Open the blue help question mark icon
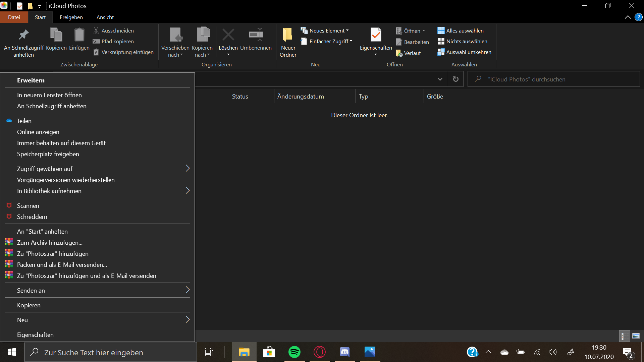This screenshot has height=362, width=644. (x=638, y=17)
